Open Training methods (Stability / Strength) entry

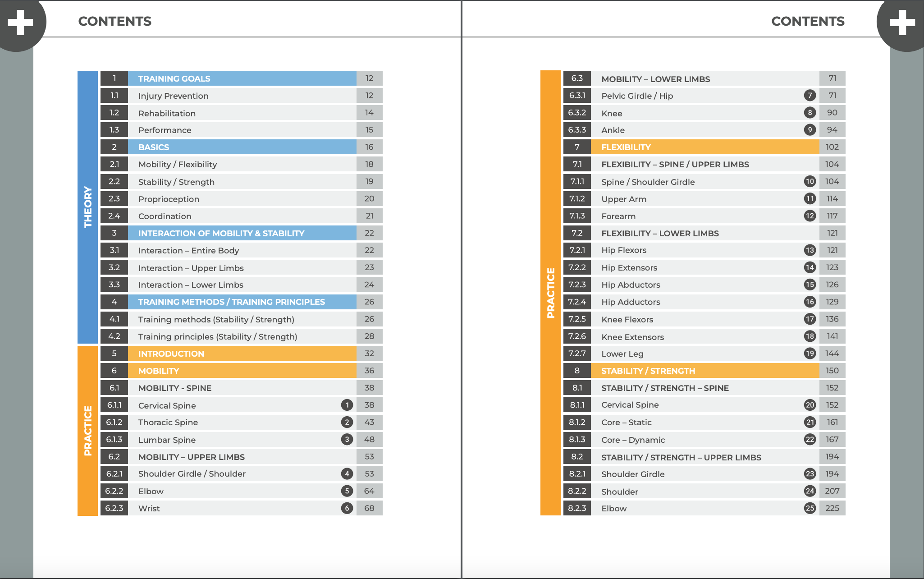[x=216, y=319]
